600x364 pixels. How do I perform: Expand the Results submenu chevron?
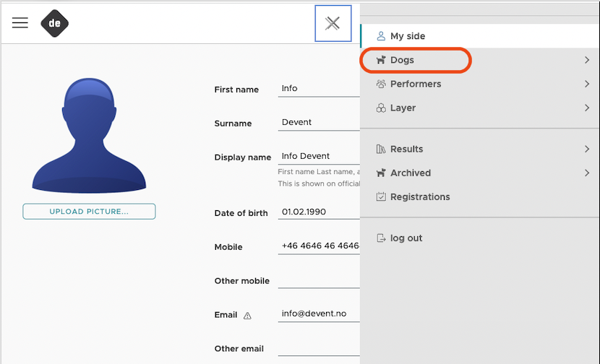(x=587, y=149)
